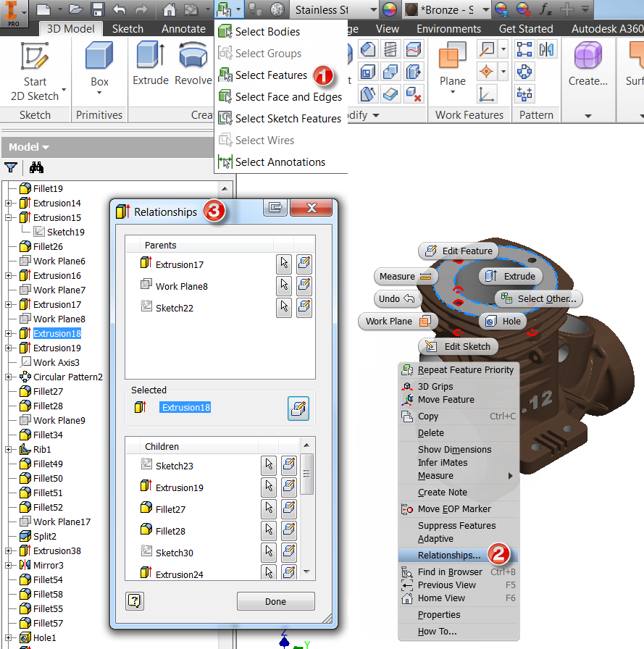Screen dimensions: 644x649
Task: Click Start 2D Sketch tool
Action: pos(35,71)
